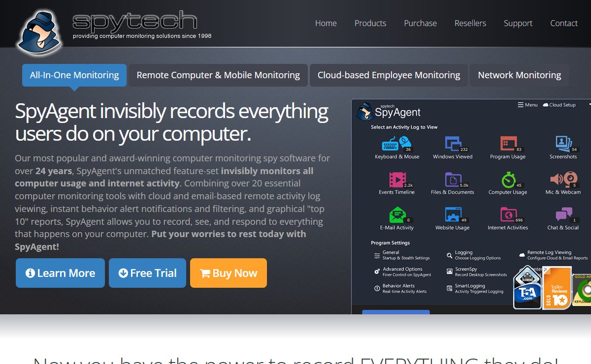The image size is (591, 364).
Task: Click the orange Buy Now button
Action: (x=229, y=273)
